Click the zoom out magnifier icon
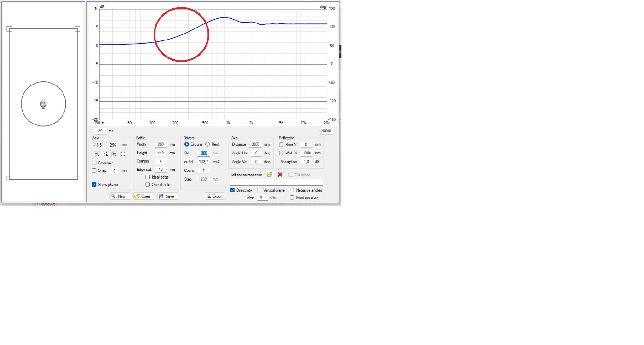The height and width of the screenshot is (345, 644). [x=97, y=154]
